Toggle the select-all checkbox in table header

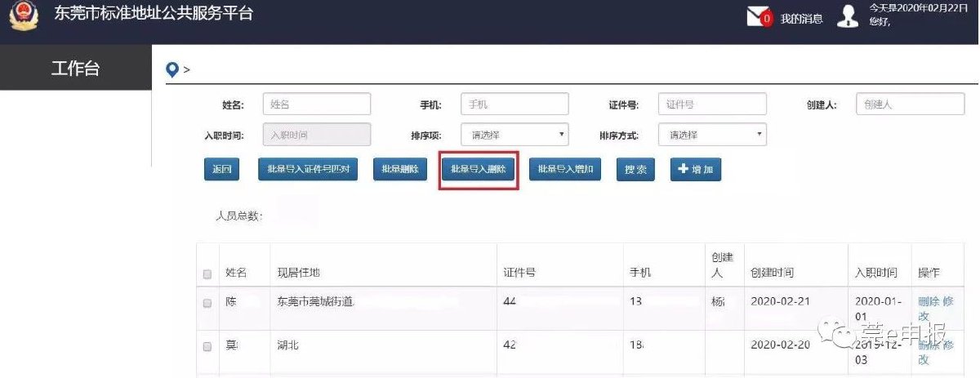(207, 273)
